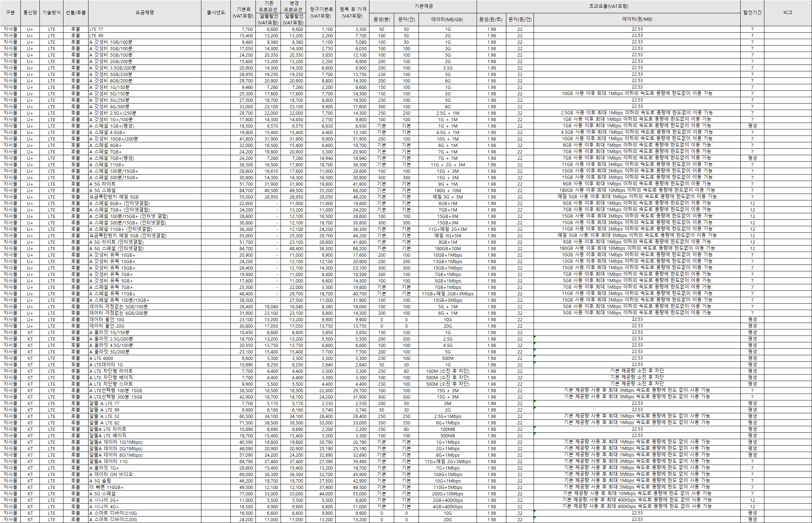812x523 pixels.
Task: Select the 음성(분) sub-header cell
Action: tap(382, 19)
